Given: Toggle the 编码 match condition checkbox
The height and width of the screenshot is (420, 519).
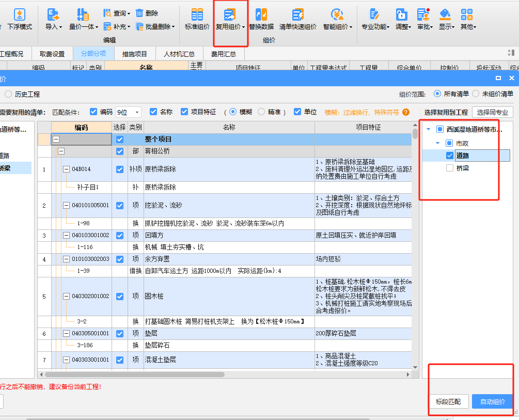Looking at the screenshot, I should 93,112.
